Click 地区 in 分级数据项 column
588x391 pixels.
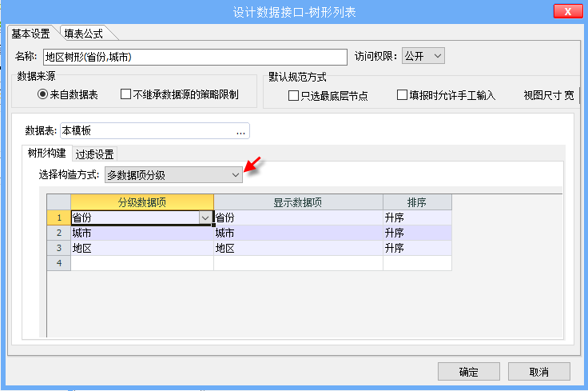[142, 248]
